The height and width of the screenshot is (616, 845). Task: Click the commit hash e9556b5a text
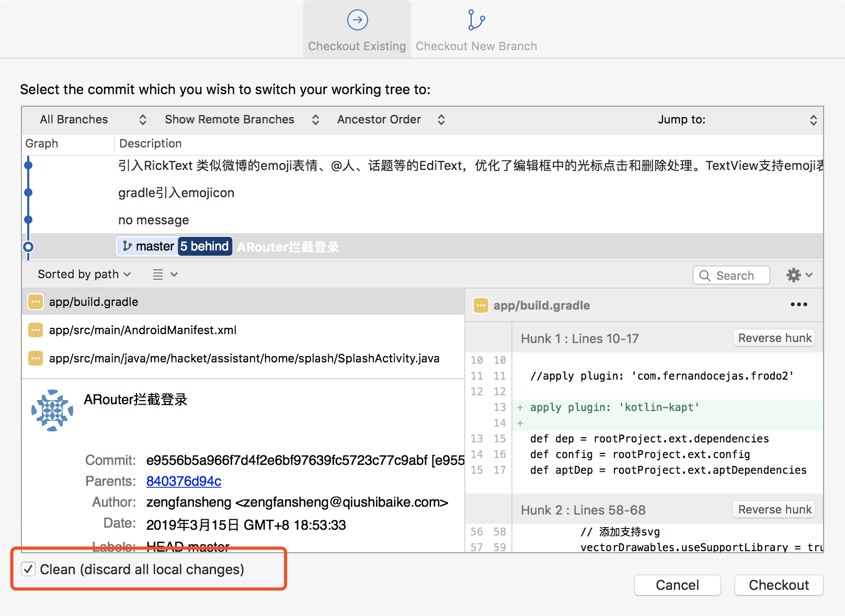[305, 460]
